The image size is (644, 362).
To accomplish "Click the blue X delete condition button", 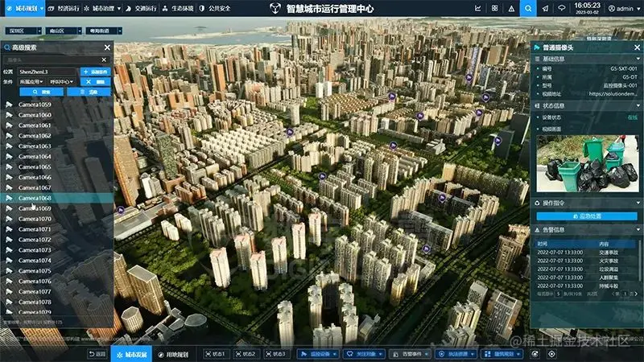I will click(95, 82).
